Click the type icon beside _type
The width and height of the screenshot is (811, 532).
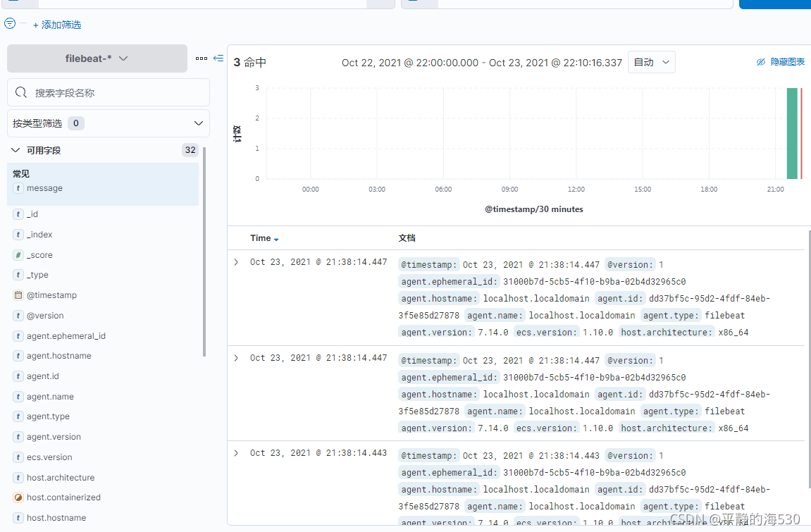pyautogui.click(x=18, y=275)
